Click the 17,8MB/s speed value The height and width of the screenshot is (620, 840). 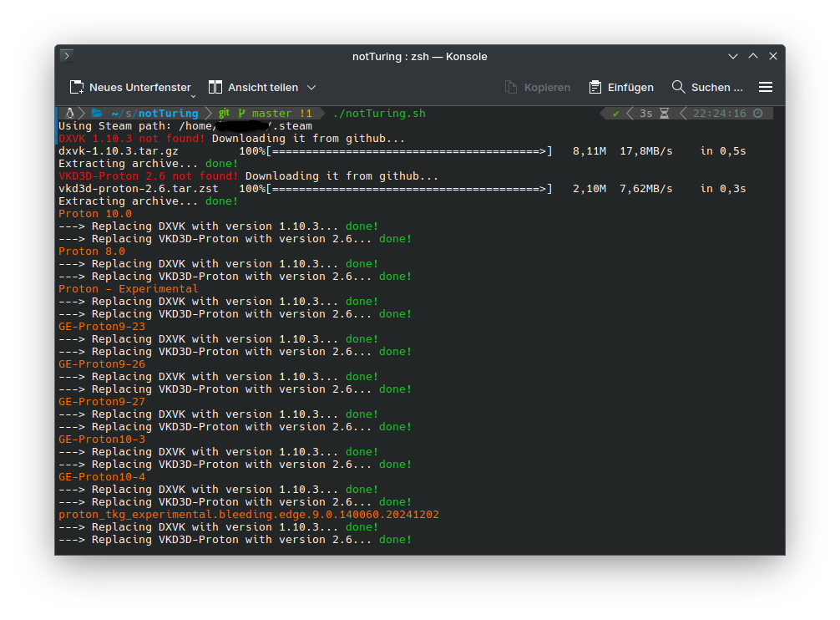point(646,151)
